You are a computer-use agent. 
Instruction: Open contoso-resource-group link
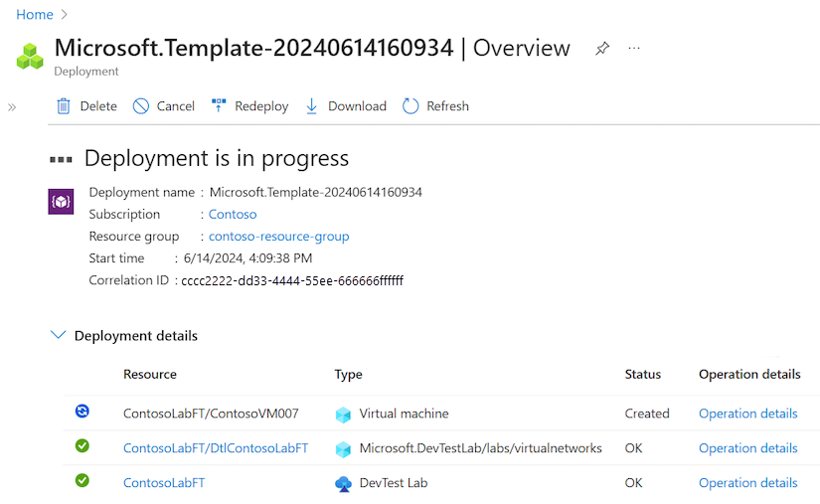[278, 237]
